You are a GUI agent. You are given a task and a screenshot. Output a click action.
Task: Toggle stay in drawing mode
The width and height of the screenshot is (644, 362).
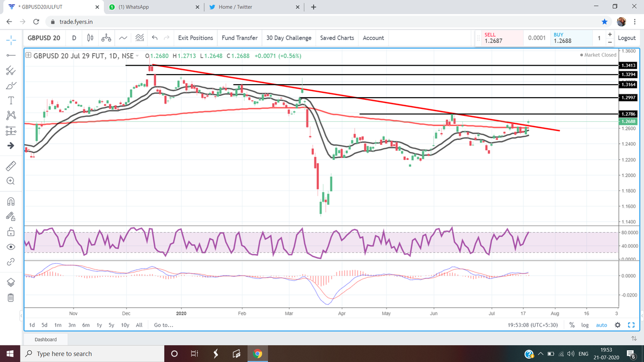[x=10, y=217]
